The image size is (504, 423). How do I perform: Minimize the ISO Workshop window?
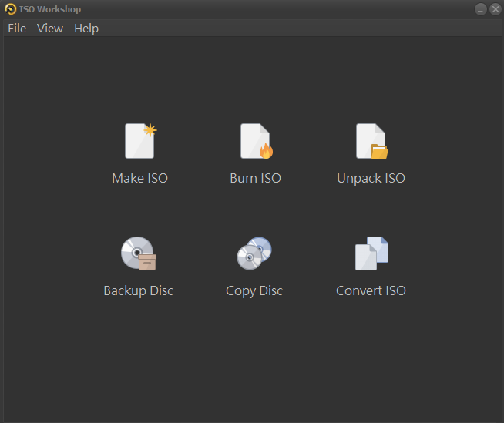click(x=481, y=9)
